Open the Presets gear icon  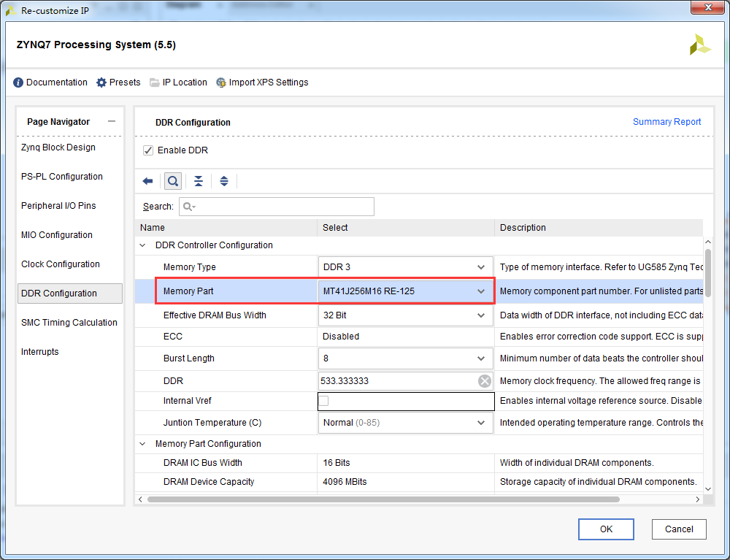101,83
